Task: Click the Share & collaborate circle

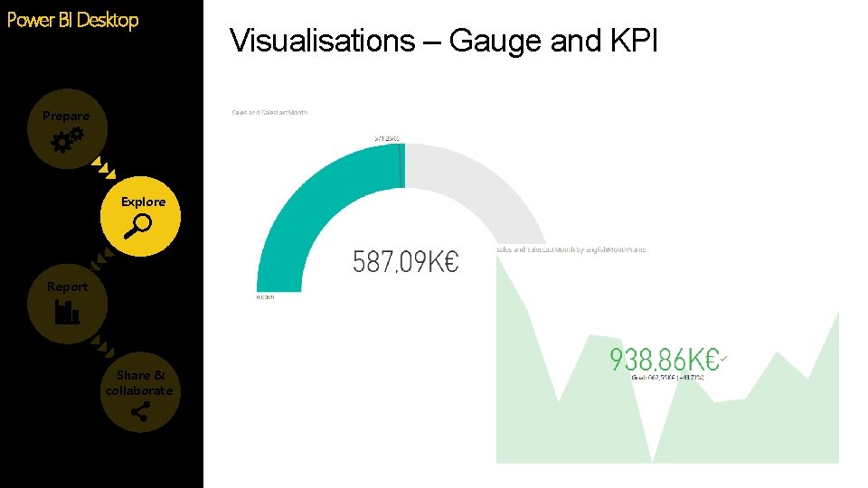Action: [141, 392]
